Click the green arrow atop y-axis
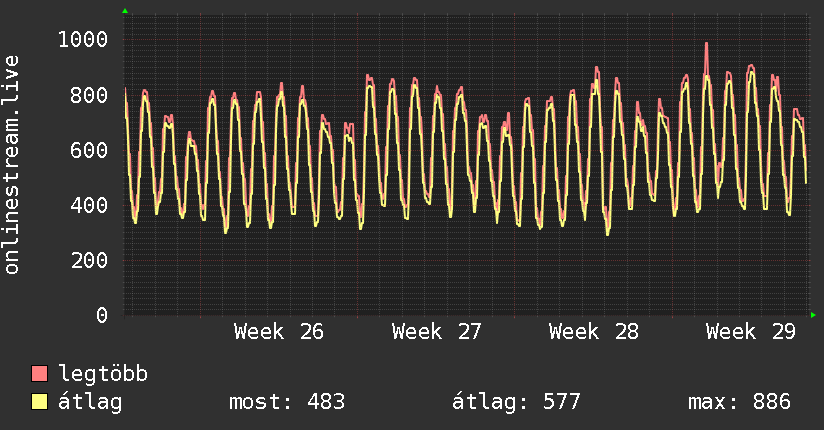 tap(125, 11)
